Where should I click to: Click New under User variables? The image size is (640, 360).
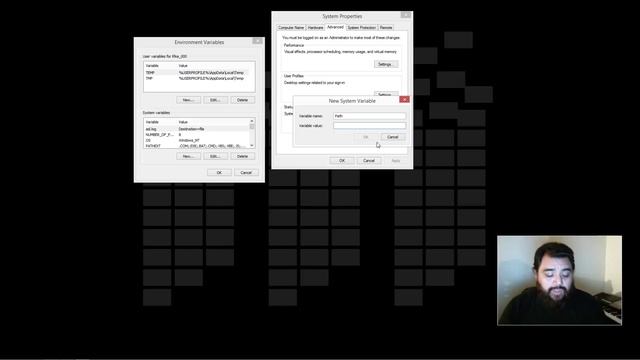coord(188,100)
